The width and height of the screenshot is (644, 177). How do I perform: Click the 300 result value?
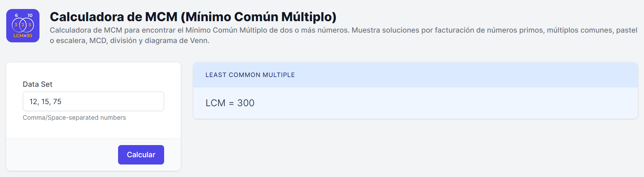[246, 103]
